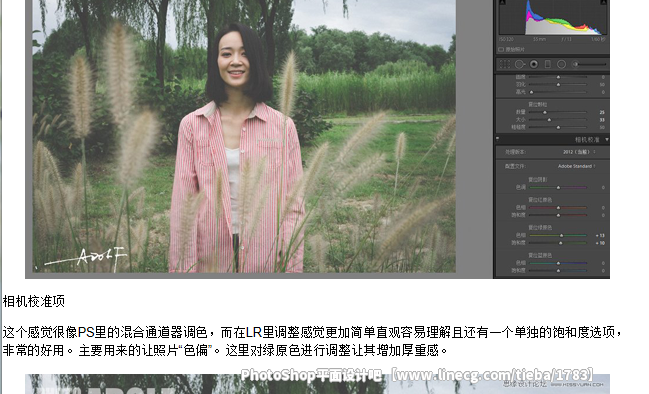Select the graduated filter rectangle tool
The height and width of the screenshot is (394, 649).
click(548, 64)
